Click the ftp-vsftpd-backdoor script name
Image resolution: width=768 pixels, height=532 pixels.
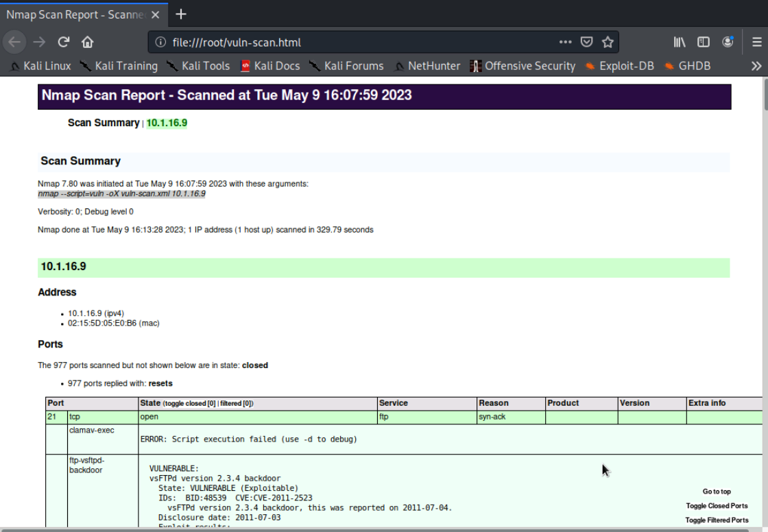(86, 465)
